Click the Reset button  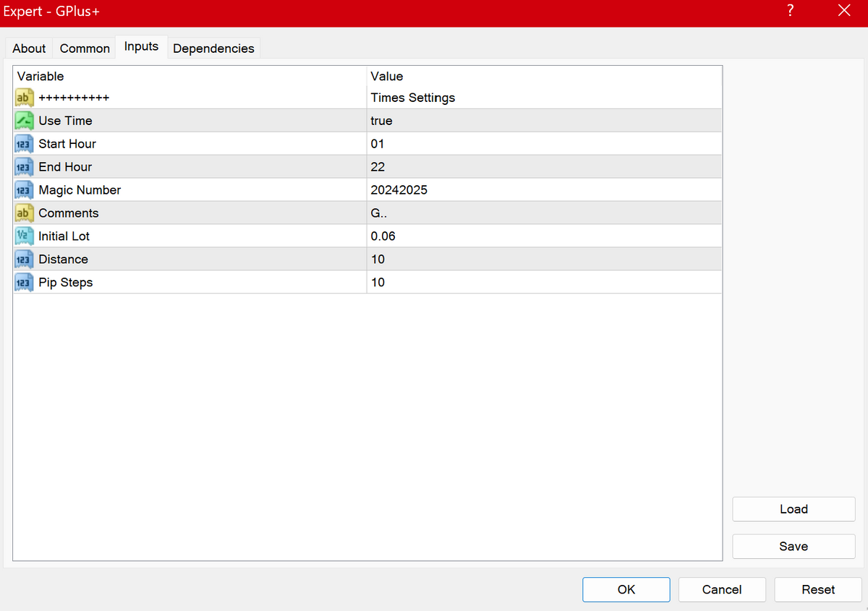tap(817, 589)
